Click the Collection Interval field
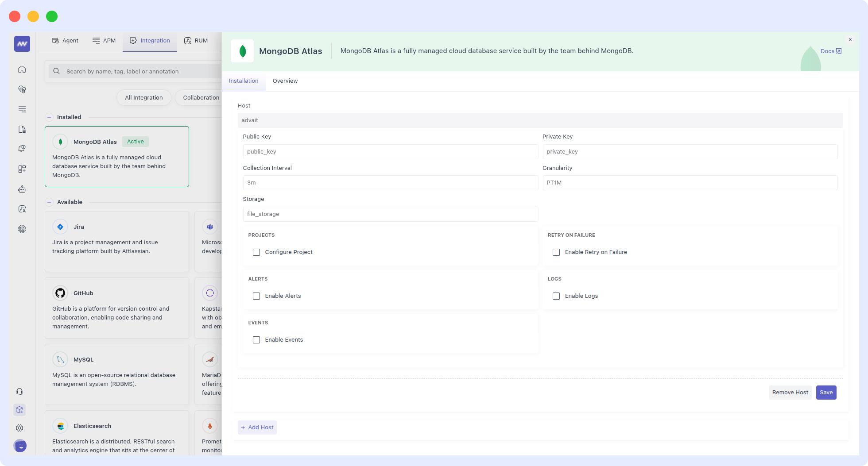868x466 pixels. (391, 183)
